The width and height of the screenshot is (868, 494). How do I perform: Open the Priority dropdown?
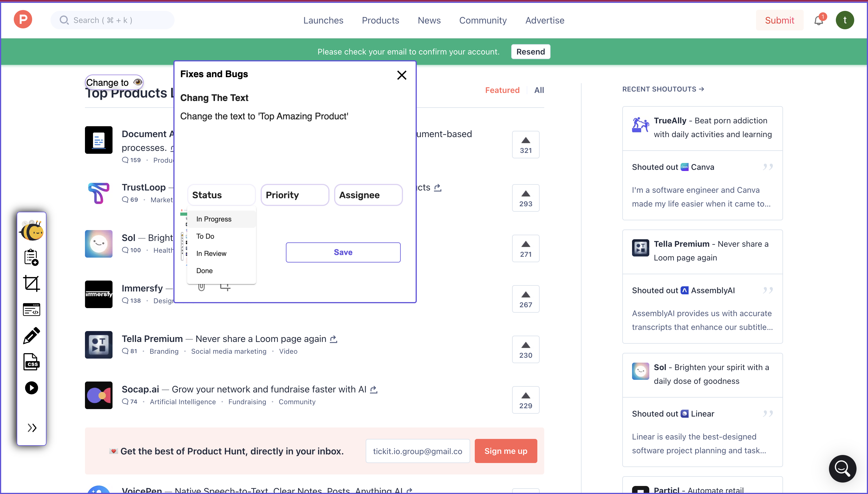tap(295, 195)
